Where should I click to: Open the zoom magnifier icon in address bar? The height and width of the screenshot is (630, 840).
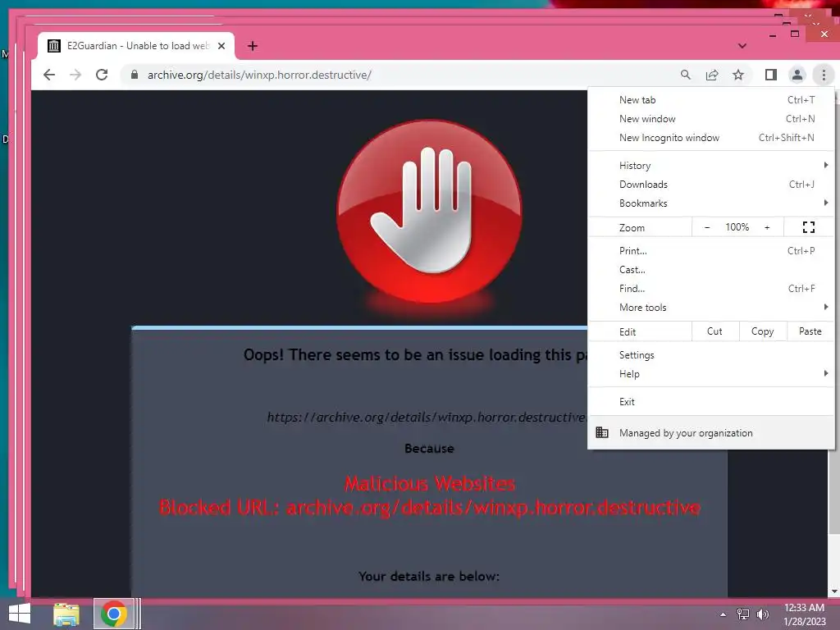tap(685, 75)
